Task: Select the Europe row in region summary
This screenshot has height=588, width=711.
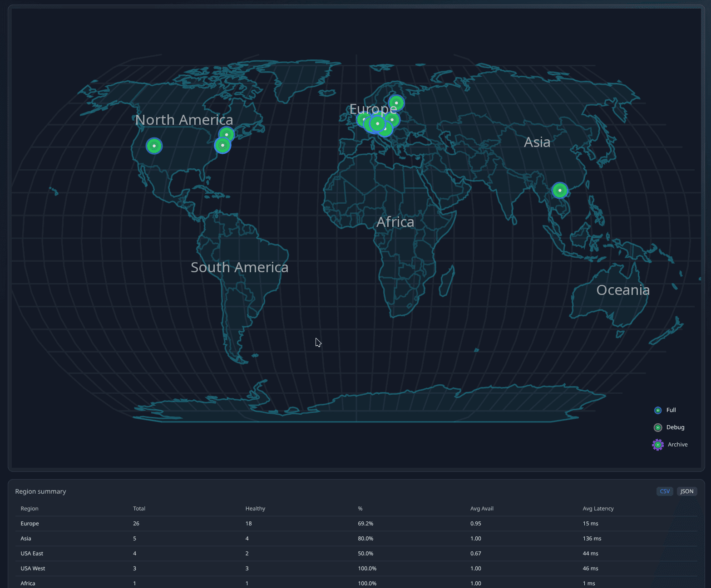Action: point(30,524)
